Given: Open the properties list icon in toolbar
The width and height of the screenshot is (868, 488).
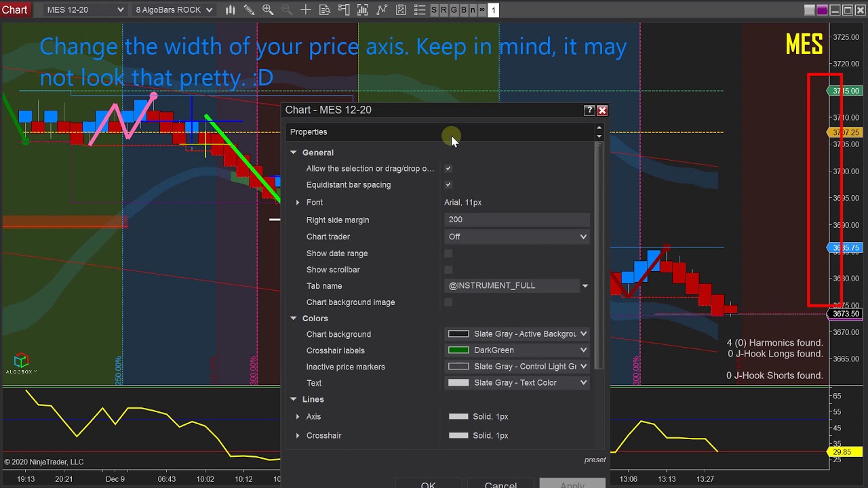Looking at the screenshot, I should 420,9.
